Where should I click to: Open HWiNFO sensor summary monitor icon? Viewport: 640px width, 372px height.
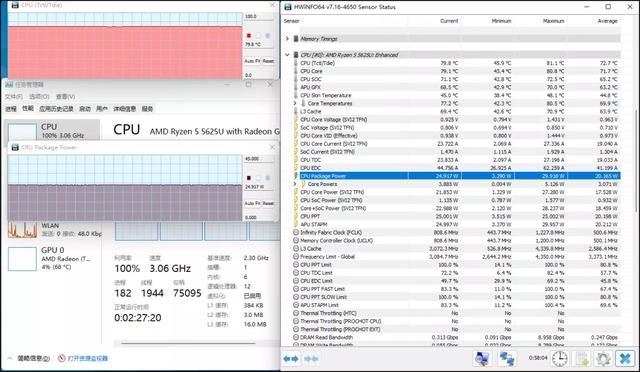click(482, 359)
